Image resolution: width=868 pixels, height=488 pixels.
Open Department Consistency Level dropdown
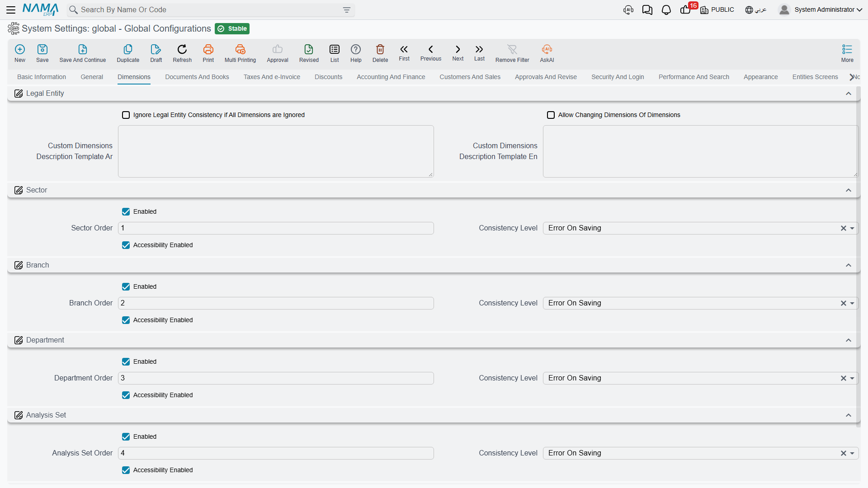852,379
